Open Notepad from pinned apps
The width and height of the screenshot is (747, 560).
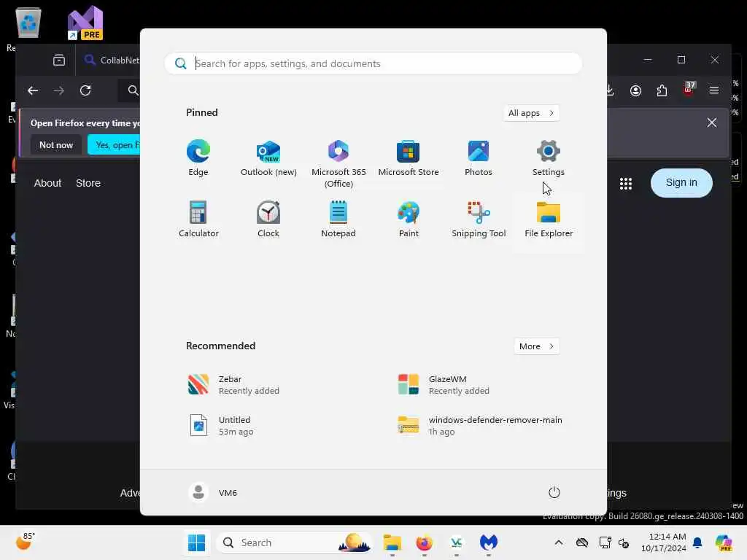pos(338,219)
